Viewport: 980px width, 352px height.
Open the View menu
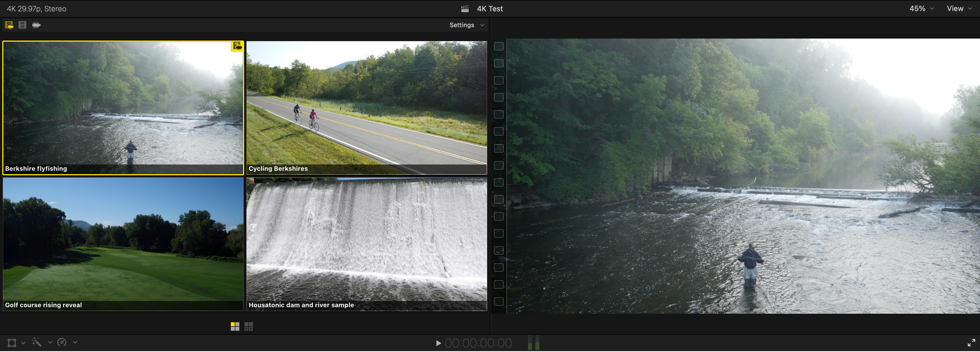pos(959,9)
